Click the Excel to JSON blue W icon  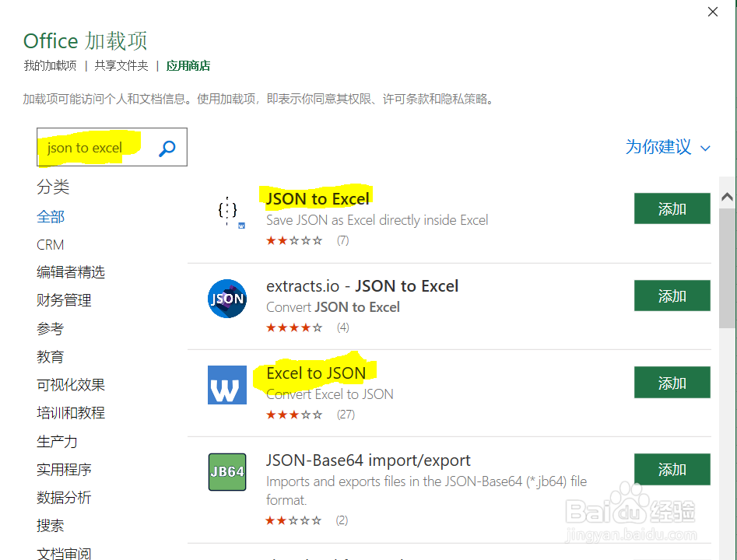tap(227, 385)
